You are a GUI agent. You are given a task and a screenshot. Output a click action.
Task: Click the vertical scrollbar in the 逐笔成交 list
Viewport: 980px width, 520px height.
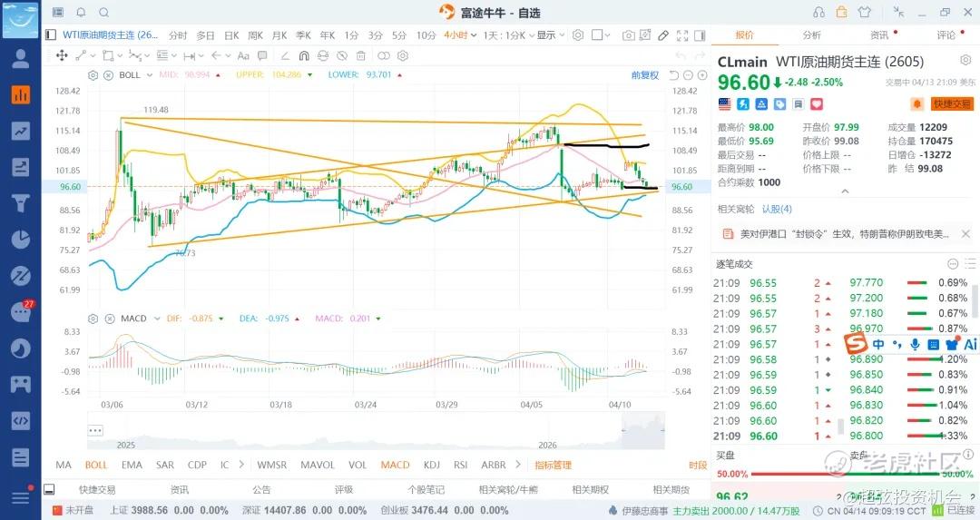975,302
